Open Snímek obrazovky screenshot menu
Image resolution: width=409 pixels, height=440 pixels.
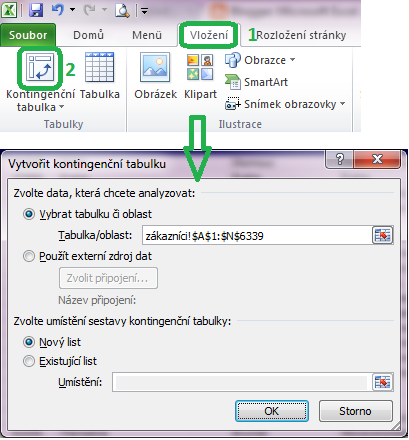[285, 104]
